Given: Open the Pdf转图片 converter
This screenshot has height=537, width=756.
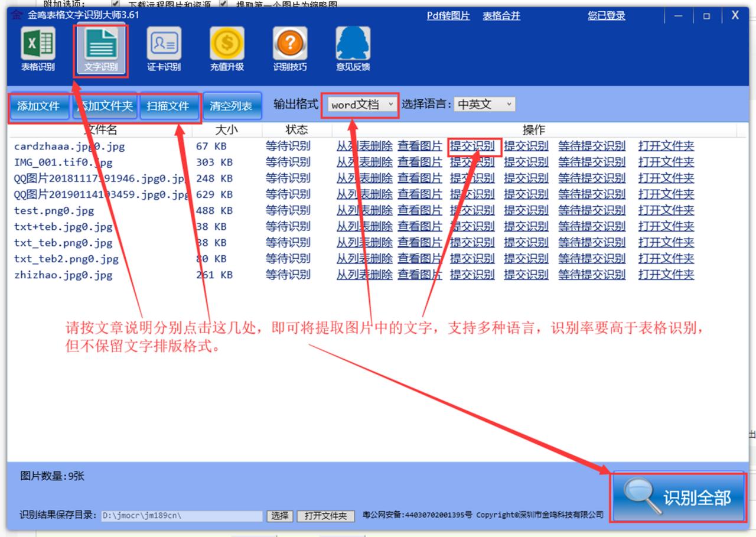Looking at the screenshot, I should pyautogui.click(x=448, y=16).
